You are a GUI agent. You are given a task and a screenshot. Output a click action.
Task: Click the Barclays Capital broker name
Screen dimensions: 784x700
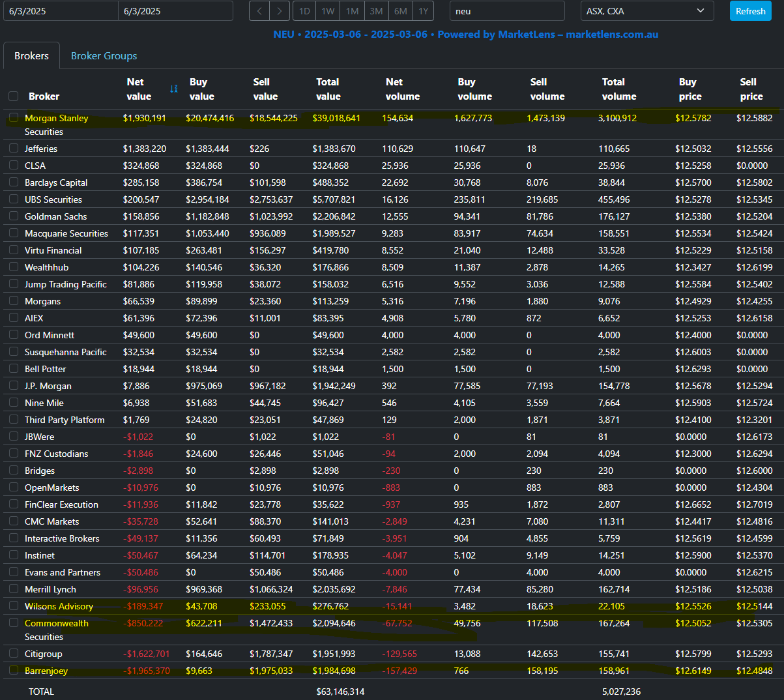[x=56, y=182]
